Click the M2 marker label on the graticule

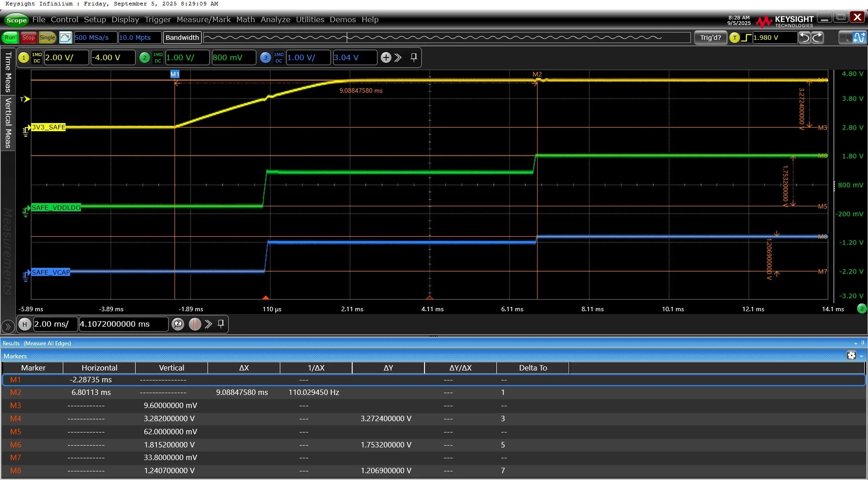[537, 74]
